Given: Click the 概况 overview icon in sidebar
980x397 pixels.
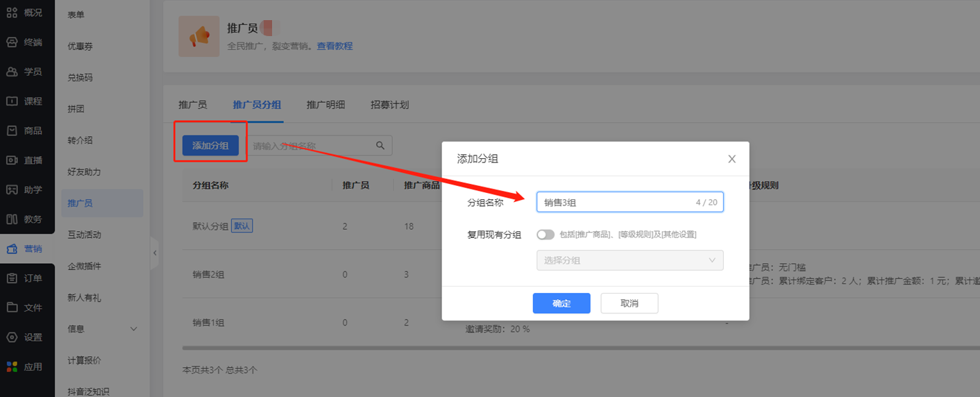Looking at the screenshot, I should (12, 12).
